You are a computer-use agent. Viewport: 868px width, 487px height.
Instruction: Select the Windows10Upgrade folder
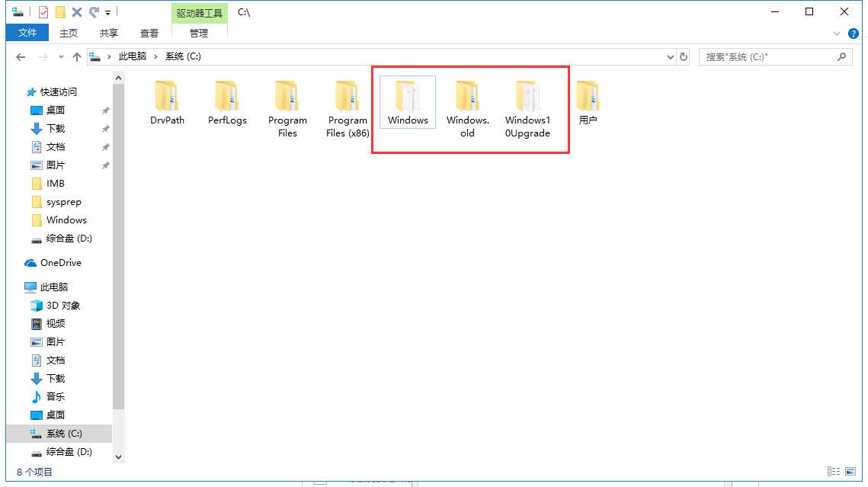pos(527,109)
